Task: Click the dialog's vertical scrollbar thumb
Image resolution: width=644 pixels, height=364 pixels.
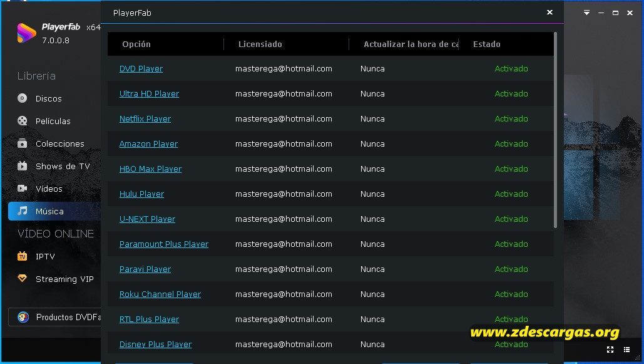Action: click(x=555, y=130)
